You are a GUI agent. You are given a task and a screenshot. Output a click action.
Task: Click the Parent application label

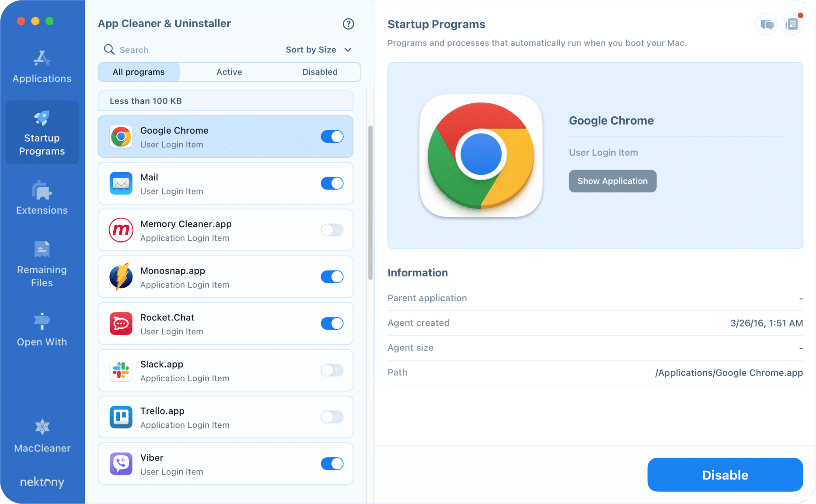point(427,298)
